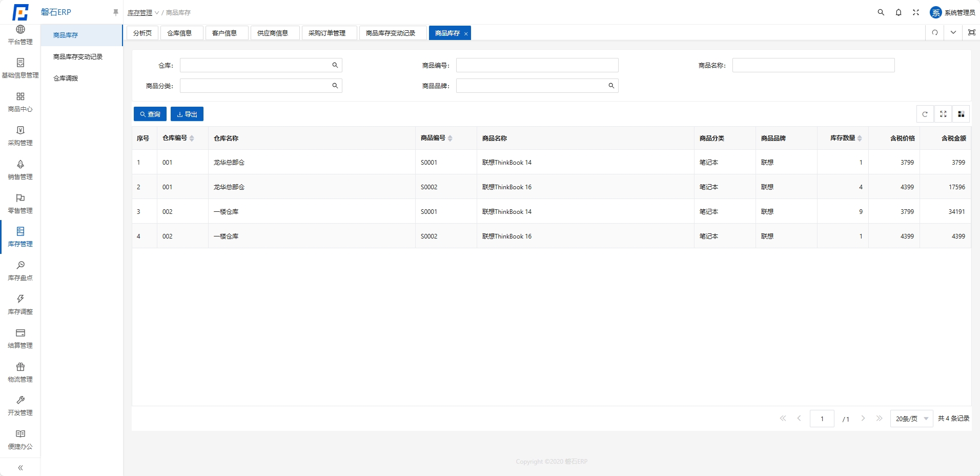The width and height of the screenshot is (980, 476).
Task: Toggle table fullscreen zoom icon
Action: [943, 114]
